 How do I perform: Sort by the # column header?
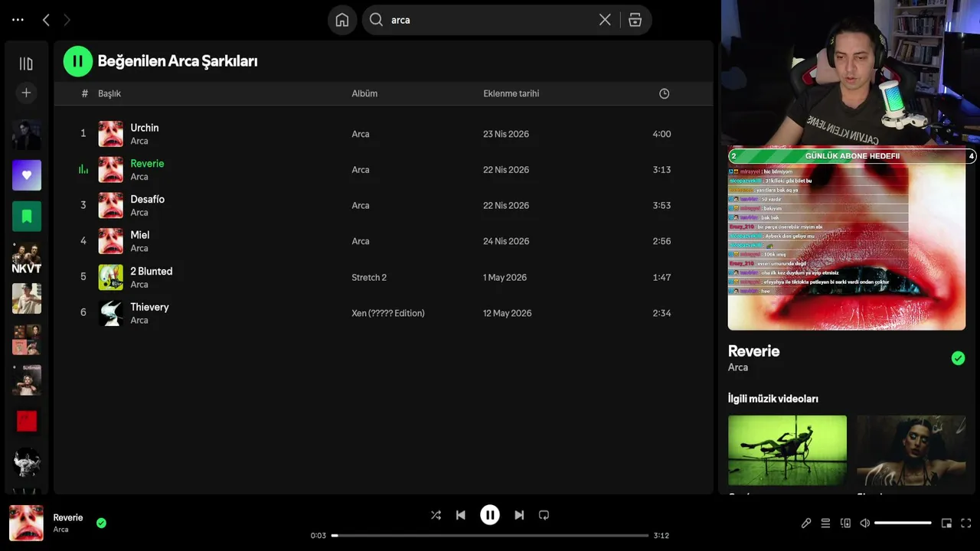tap(84, 93)
